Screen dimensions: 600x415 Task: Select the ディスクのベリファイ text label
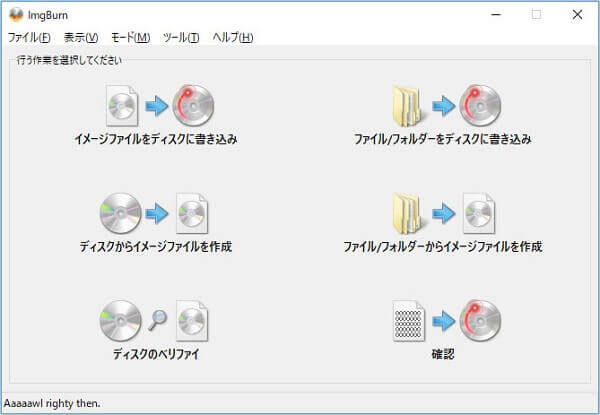[x=155, y=354]
